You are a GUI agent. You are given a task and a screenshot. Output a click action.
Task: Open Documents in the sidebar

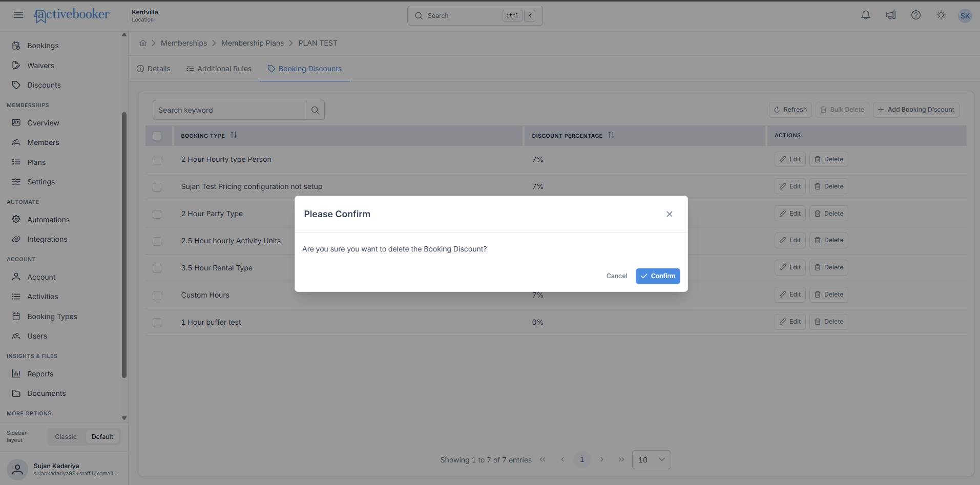click(47, 393)
